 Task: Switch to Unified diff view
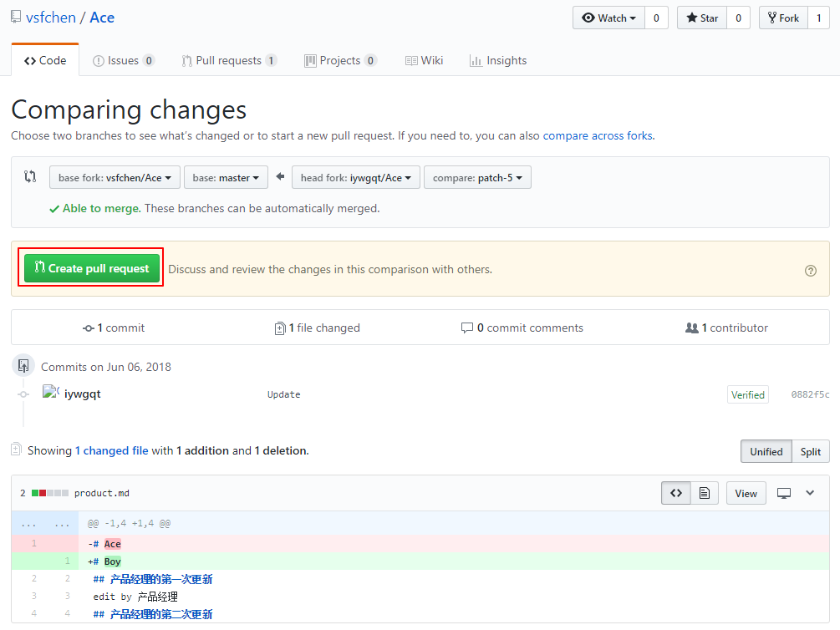(766, 451)
